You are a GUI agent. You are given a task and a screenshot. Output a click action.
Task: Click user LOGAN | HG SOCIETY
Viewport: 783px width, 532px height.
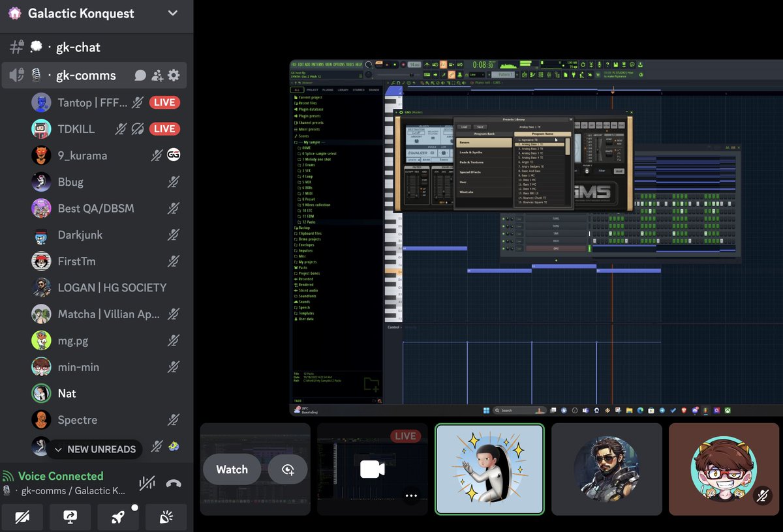tap(112, 288)
